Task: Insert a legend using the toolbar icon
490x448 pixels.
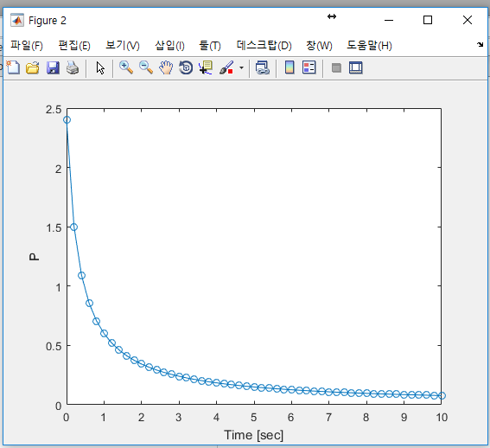Action: point(309,67)
